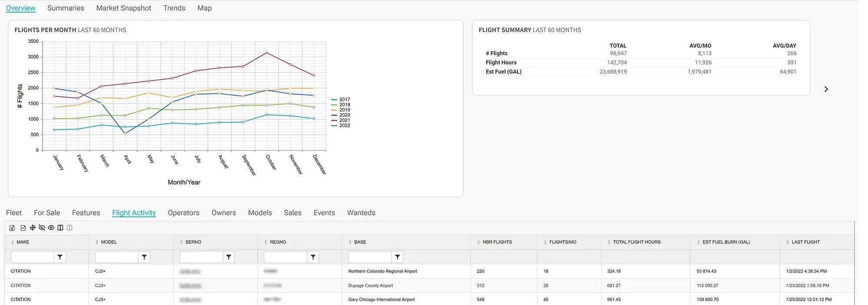The image size is (868, 305).
Task: Open the SERNO column filter funnel
Action: click(229, 257)
